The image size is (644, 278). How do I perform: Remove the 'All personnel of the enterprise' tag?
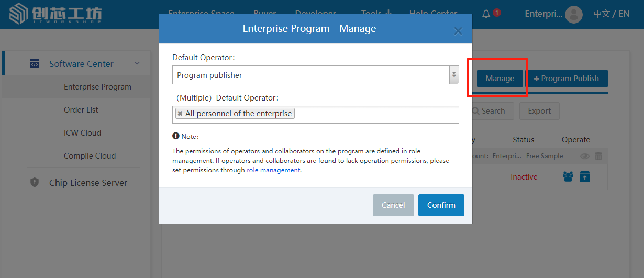click(180, 114)
